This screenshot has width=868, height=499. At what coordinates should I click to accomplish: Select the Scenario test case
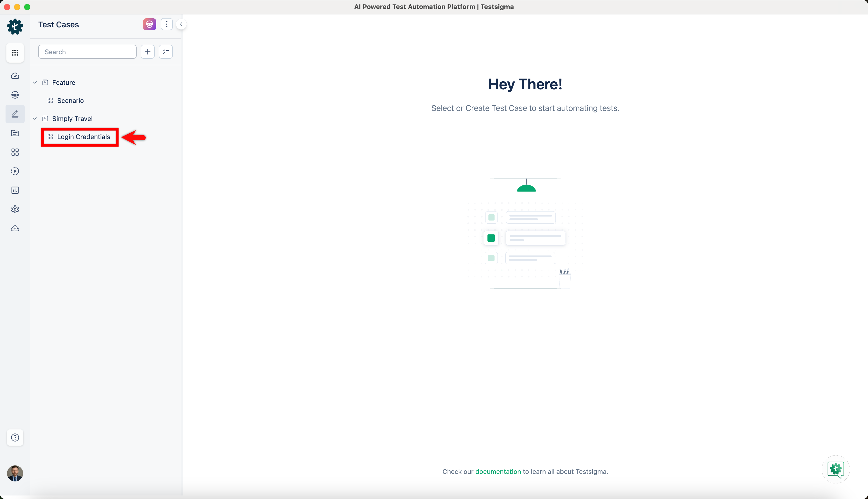70,100
